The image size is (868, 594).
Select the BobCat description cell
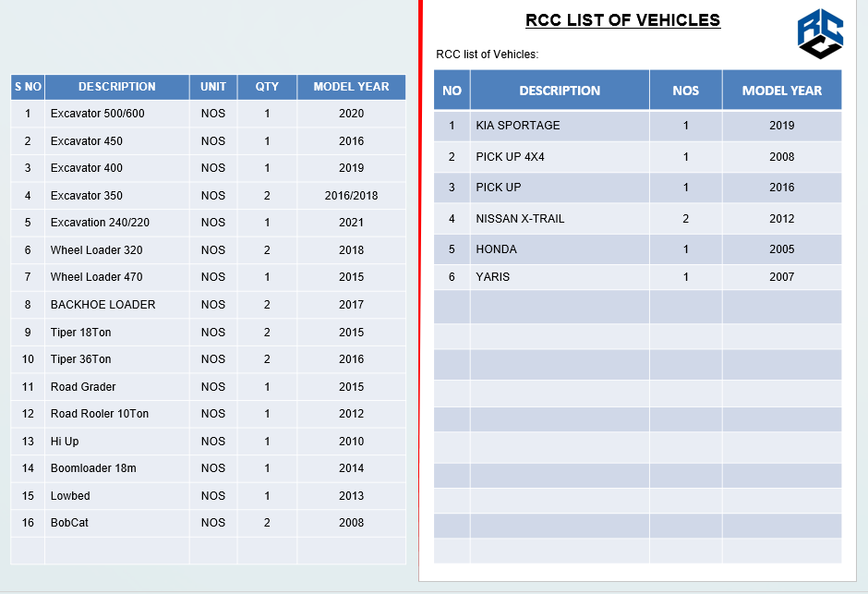116,523
